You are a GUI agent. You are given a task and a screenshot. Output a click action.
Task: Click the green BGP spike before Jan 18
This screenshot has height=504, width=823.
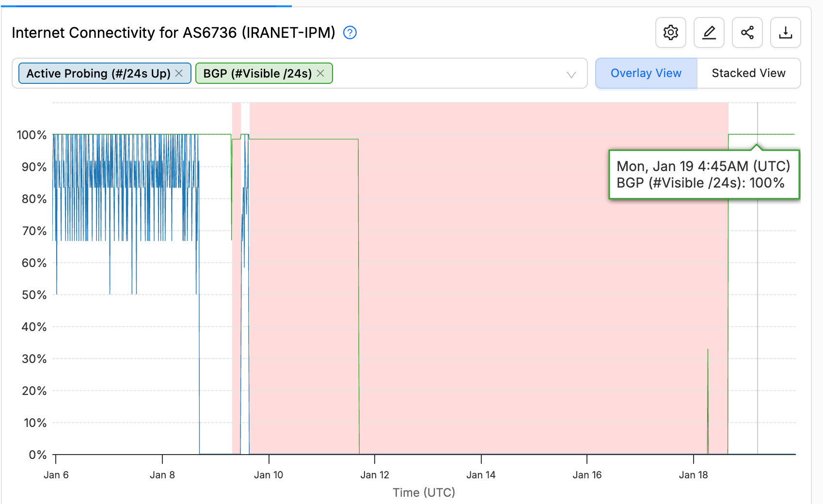[x=708, y=388]
